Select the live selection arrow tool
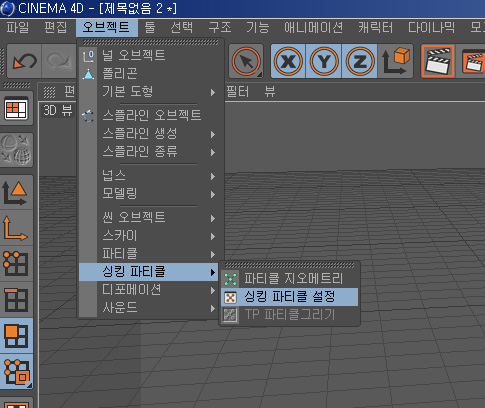Screen dimensions: 485x408 pyautogui.click(x=246, y=61)
